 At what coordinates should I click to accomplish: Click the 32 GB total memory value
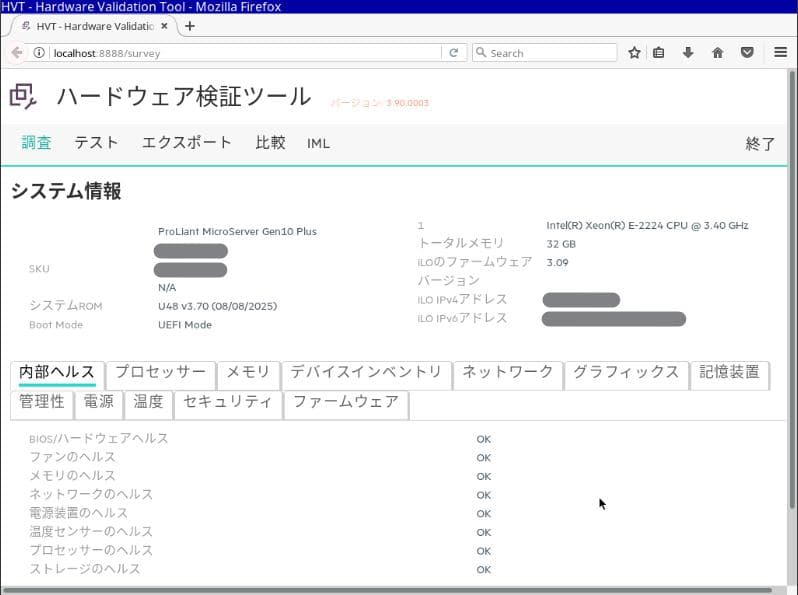[561, 244]
